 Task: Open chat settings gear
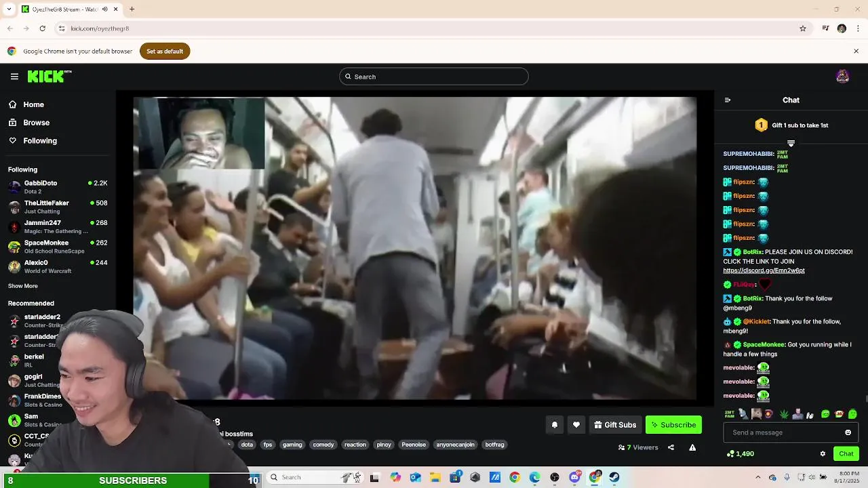(x=823, y=454)
